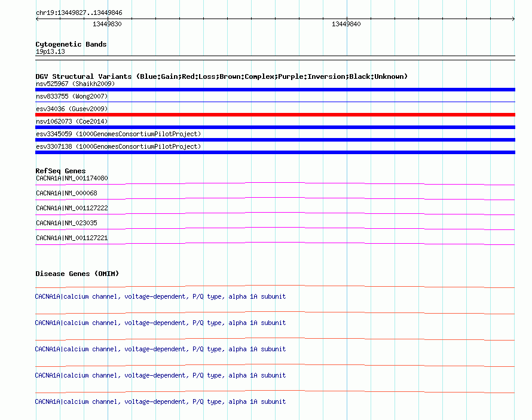Image resolution: width=532 pixels, height=420 pixels.
Task: Click the RefSeq Genes track title
Action: (60, 171)
